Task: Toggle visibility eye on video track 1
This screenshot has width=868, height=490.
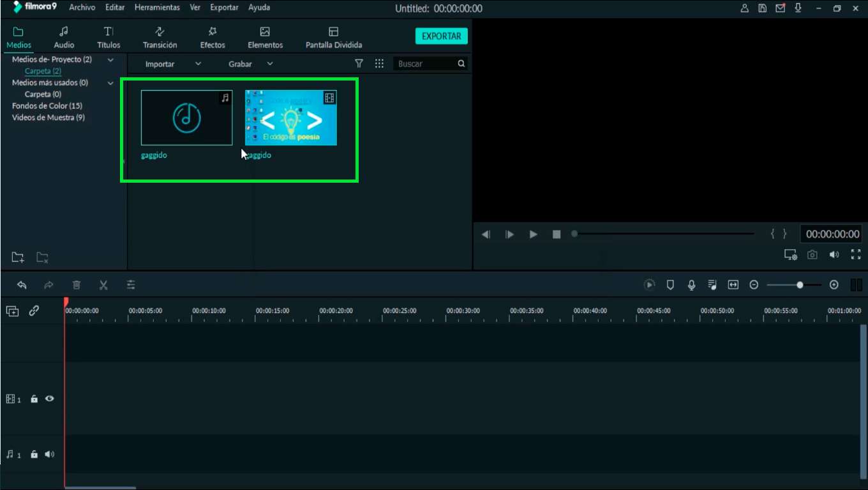Action: click(49, 399)
